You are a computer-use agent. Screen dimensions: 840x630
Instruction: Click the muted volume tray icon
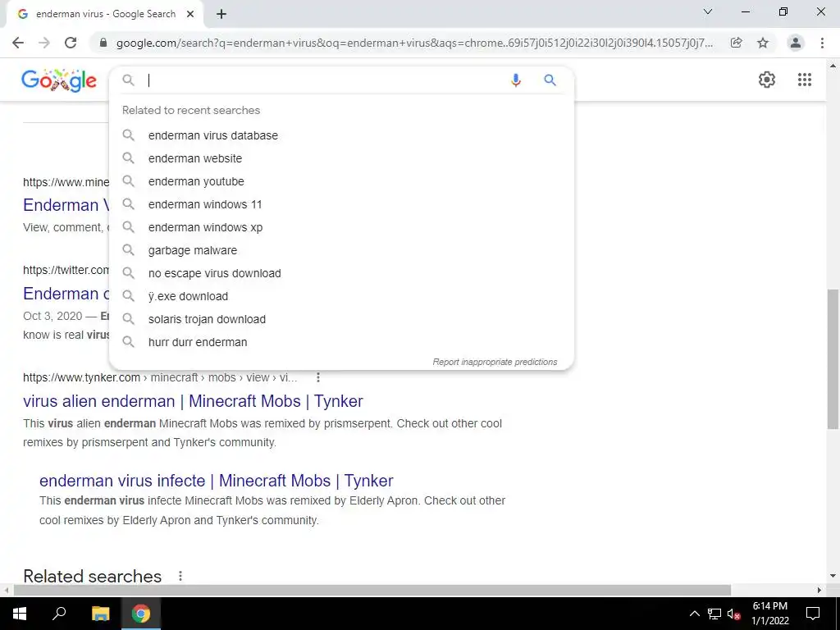(734, 614)
